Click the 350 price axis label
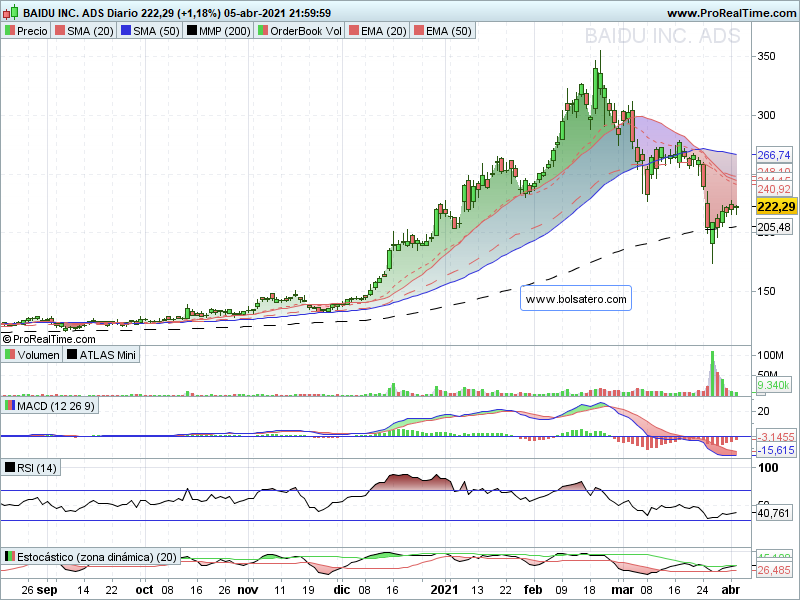 [x=766, y=56]
